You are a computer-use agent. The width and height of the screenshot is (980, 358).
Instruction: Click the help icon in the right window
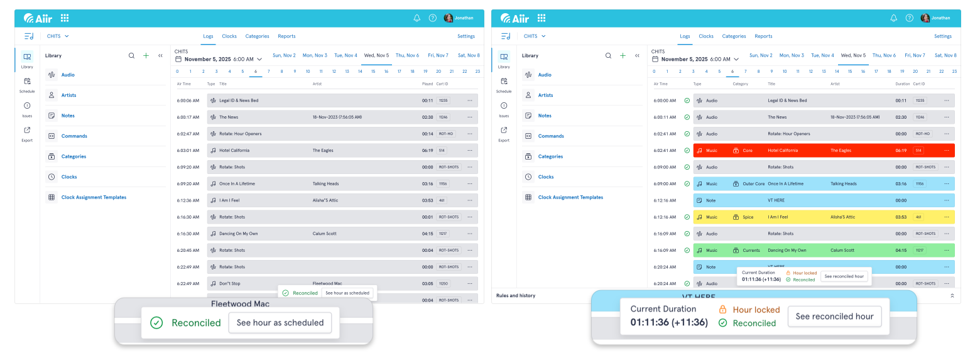[909, 18]
